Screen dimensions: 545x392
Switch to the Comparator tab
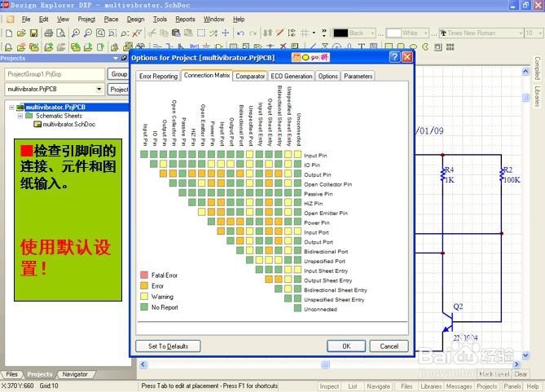click(250, 76)
